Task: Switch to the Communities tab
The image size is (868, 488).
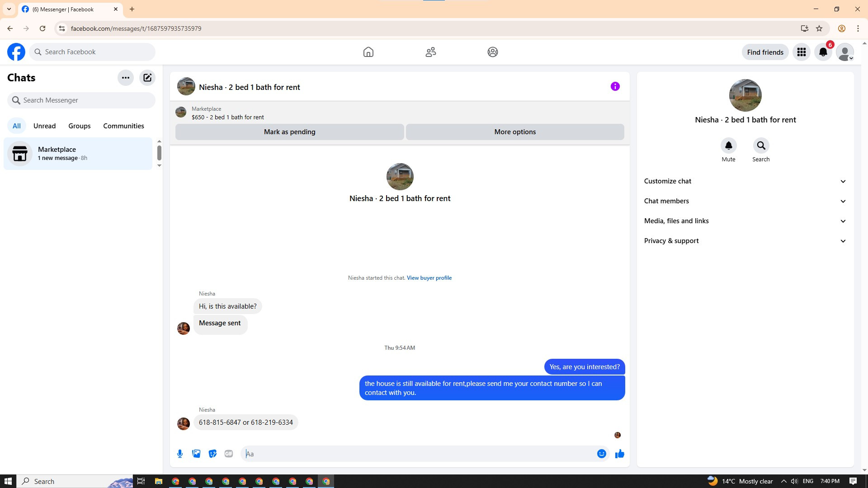Action: (x=123, y=126)
